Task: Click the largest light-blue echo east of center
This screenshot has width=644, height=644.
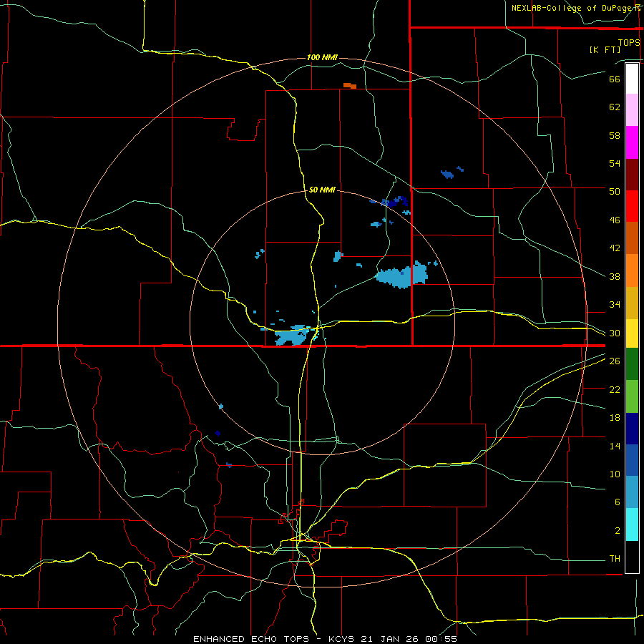Action: 401,275
